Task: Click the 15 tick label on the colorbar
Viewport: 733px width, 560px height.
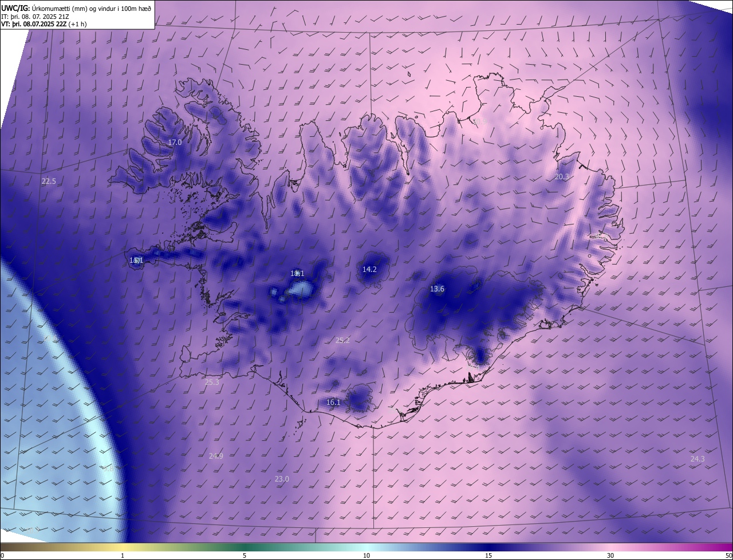Action: click(488, 556)
